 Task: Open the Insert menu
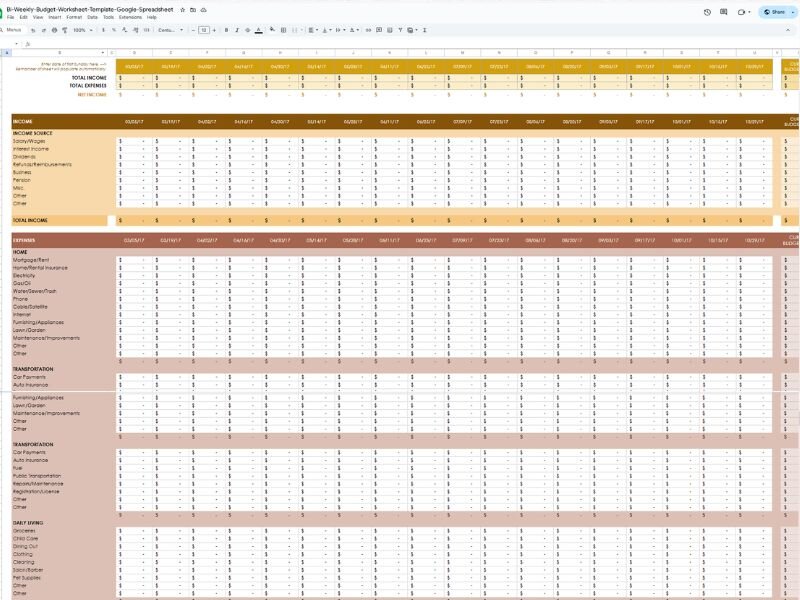[55, 17]
